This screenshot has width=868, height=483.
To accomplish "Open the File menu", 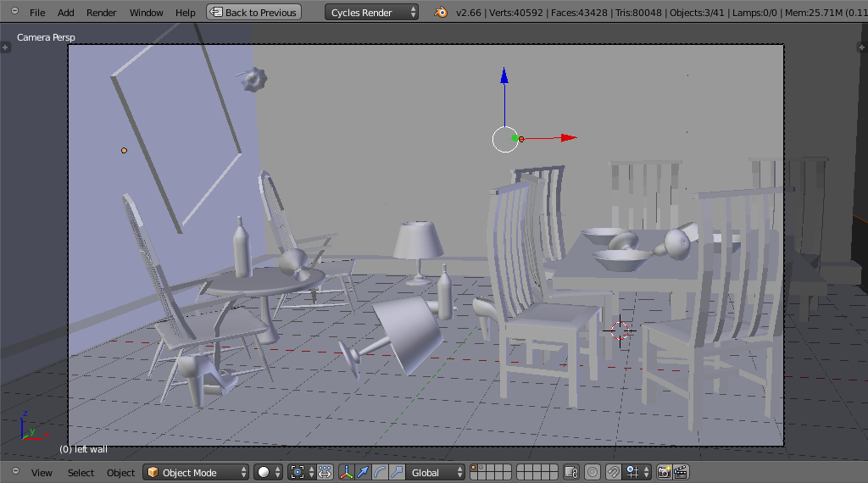I will [37, 13].
